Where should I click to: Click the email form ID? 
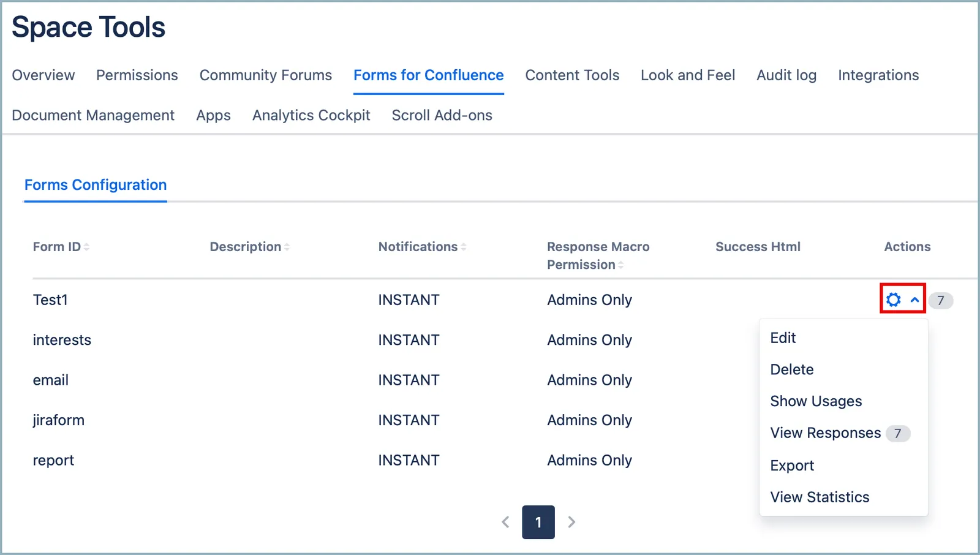(x=51, y=380)
